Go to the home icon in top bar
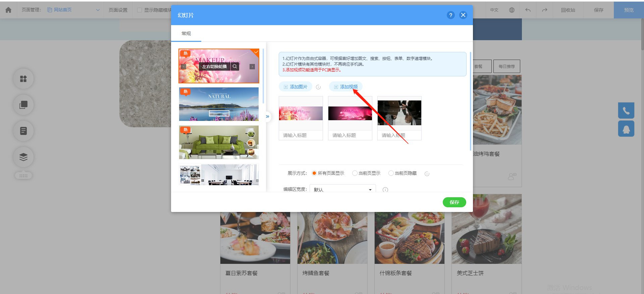This screenshot has height=294, width=644. click(8, 10)
